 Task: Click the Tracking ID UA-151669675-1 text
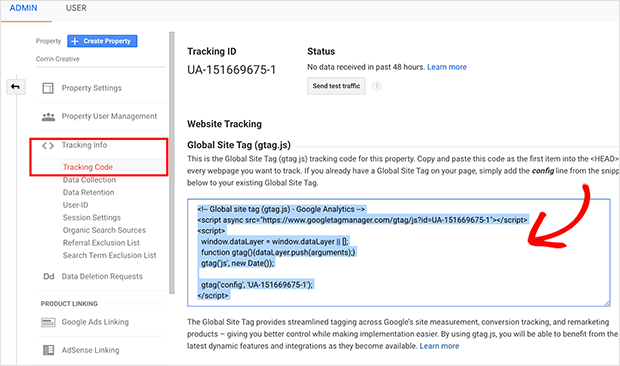(231, 70)
